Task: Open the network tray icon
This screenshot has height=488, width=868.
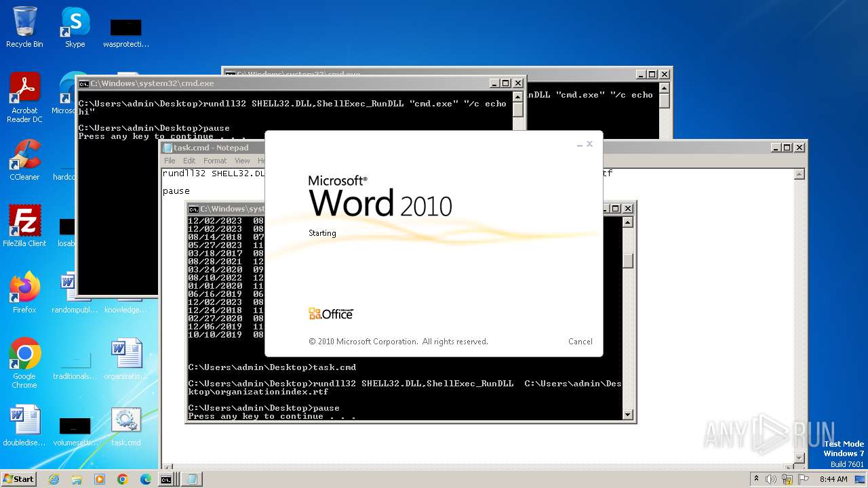Action: [x=787, y=479]
